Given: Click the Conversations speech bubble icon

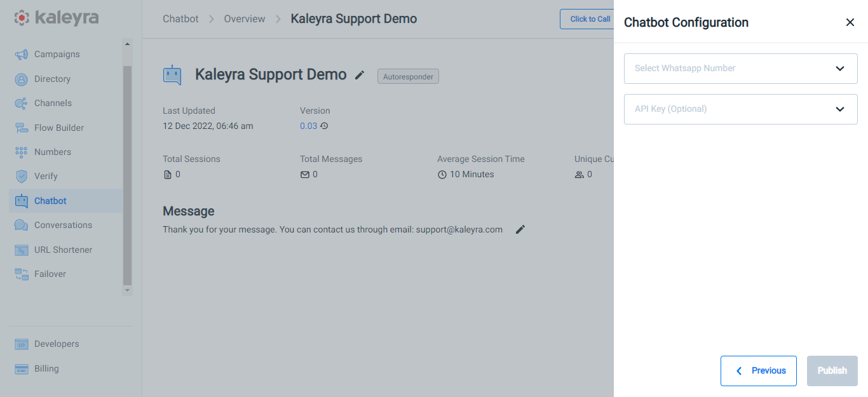Looking at the screenshot, I should click(x=22, y=225).
